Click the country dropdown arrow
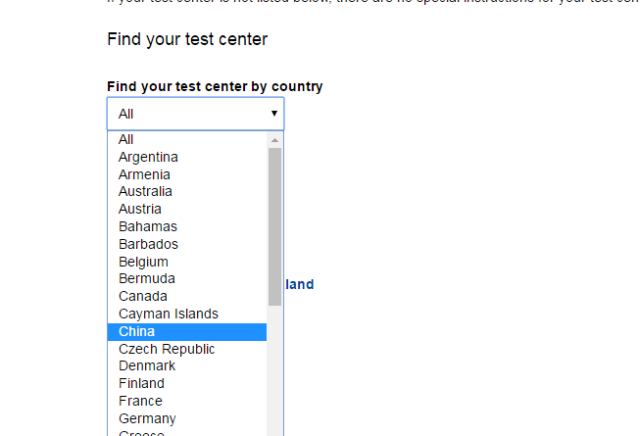640x436 pixels. [274, 113]
